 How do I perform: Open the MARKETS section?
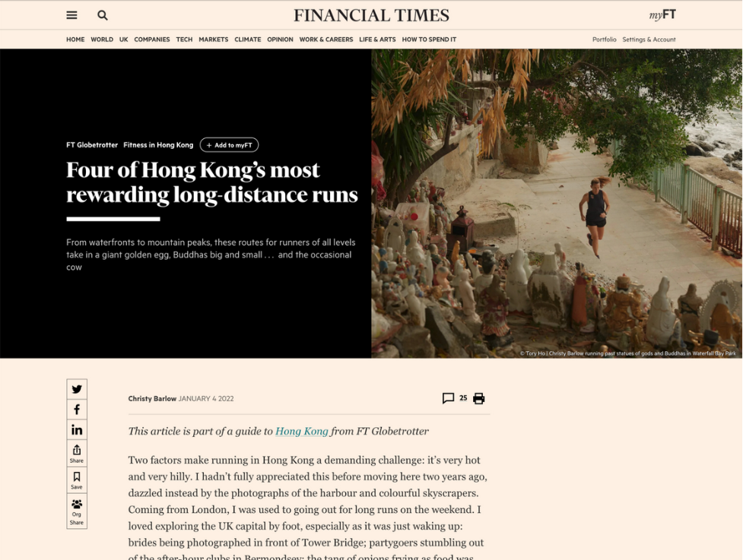point(213,40)
